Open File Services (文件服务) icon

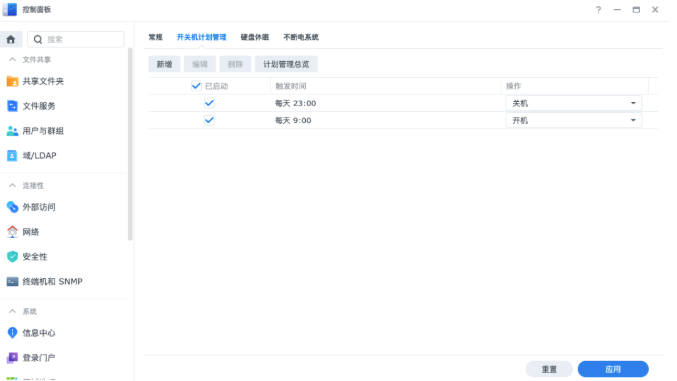click(x=12, y=106)
